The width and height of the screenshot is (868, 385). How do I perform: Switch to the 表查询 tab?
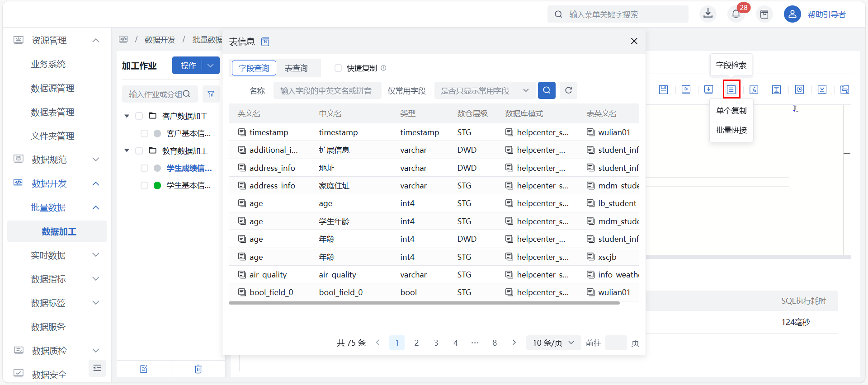pyautogui.click(x=296, y=68)
